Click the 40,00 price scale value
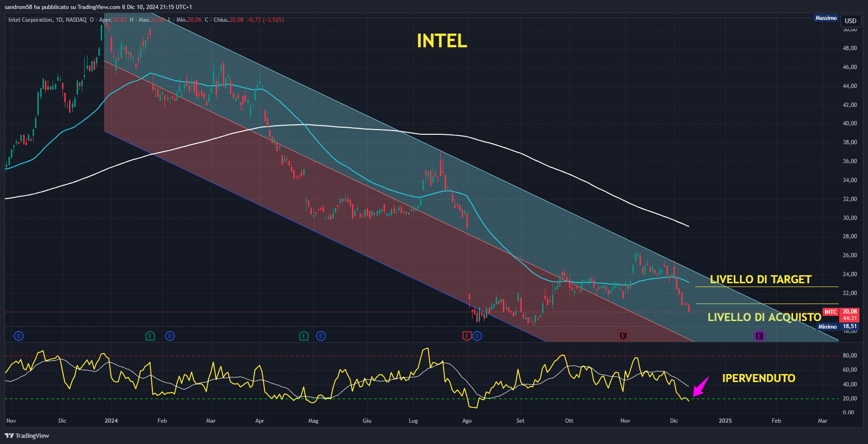The height and width of the screenshot is (444, 868). [850, 123]
